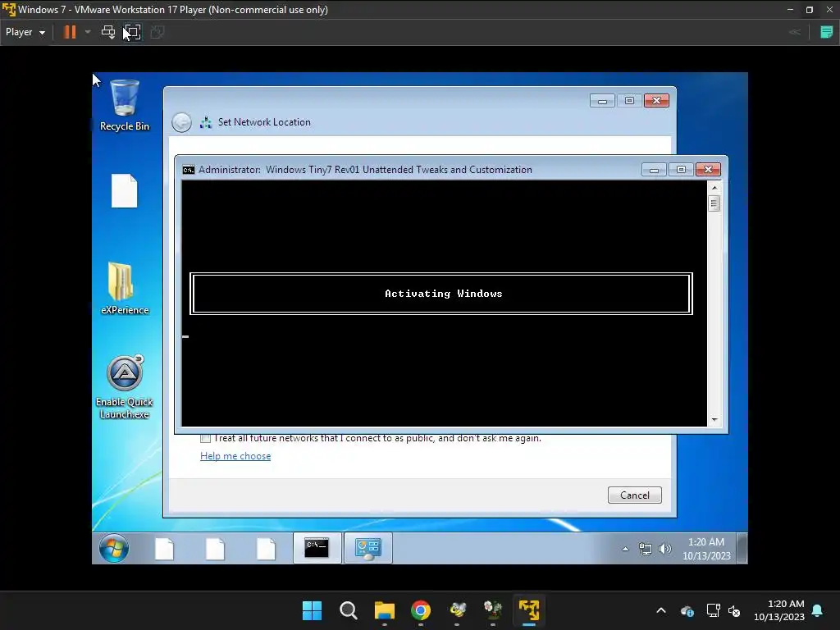This screenshot has width=840, height=630.
Task: Click Cancel in Set Network Location
Action: click(x=634, y=495)
